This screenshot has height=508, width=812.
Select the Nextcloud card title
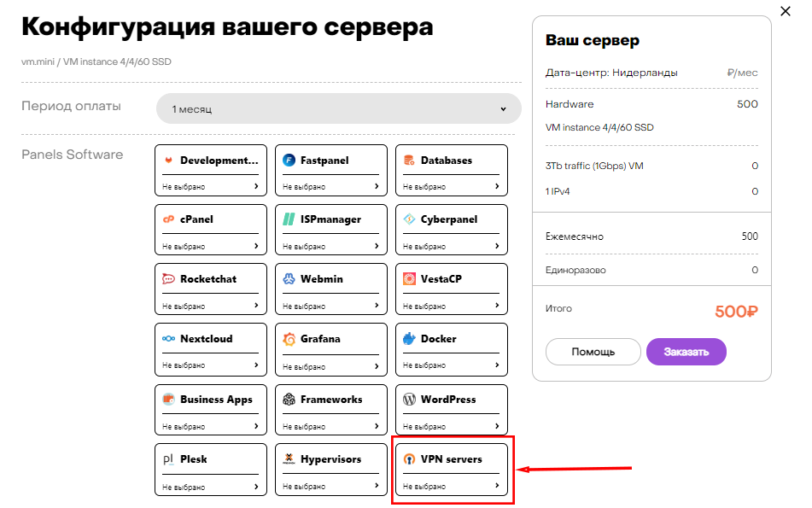click(206, 339)
